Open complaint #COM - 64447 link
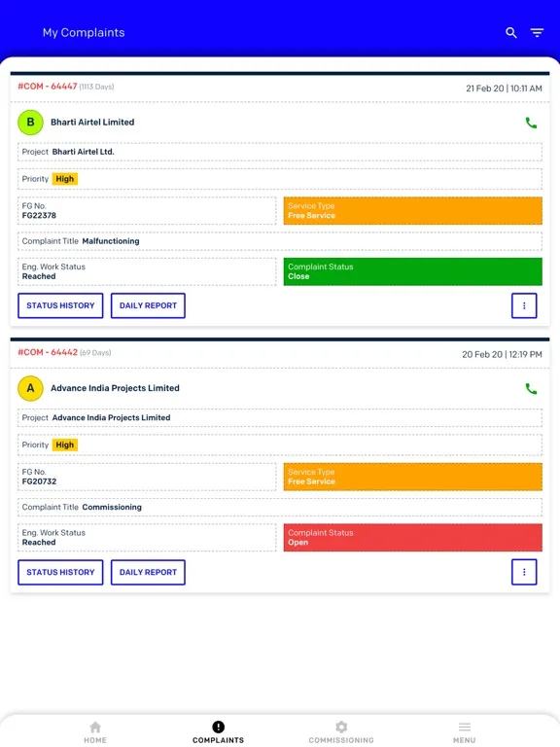This screenshot has width=560, height=747. [x=47, y=87]
